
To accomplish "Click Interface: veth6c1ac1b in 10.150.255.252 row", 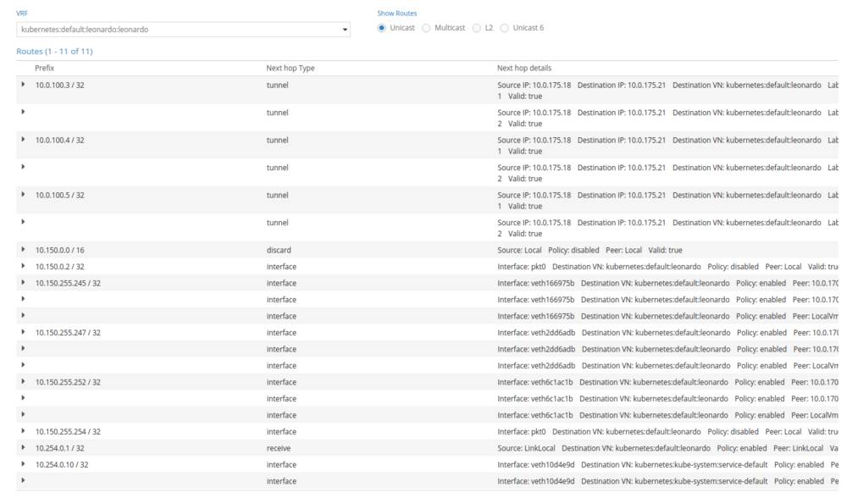I will 535,382.
